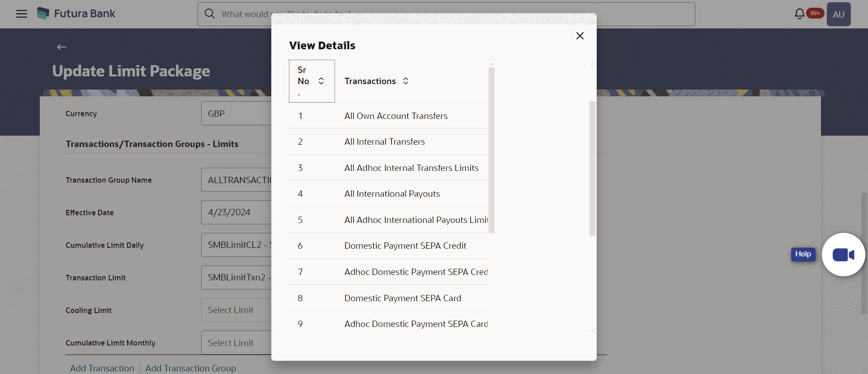Start video chat with camera icon
Viewport: 868px width, 374px height.
click(x=843, y=255)
